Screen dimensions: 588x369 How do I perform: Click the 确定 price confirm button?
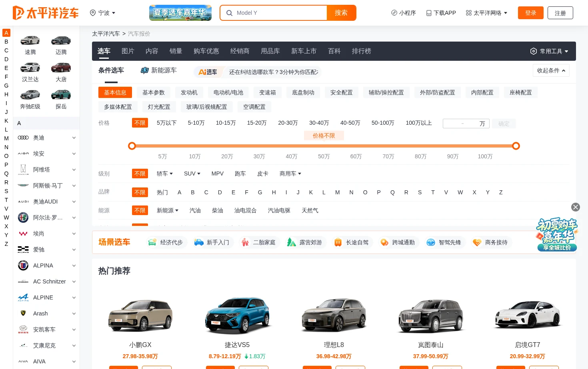[x=504, y=124]
